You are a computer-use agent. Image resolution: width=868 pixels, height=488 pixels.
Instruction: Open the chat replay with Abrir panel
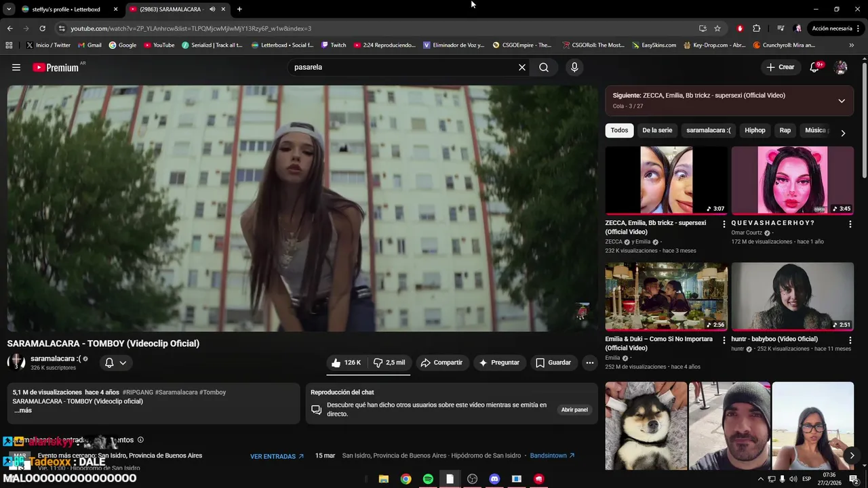point(574,409)
